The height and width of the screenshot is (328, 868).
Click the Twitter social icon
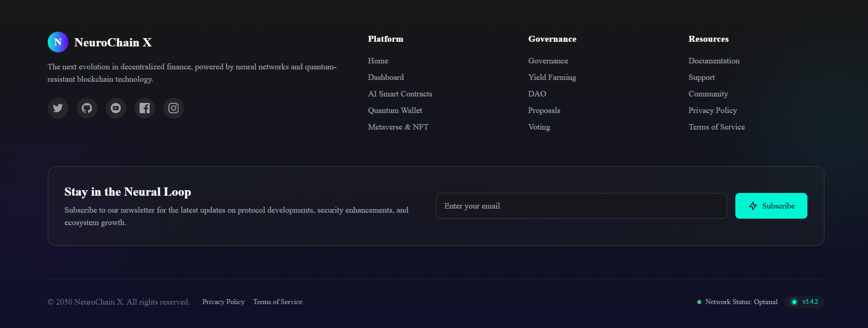(x=58, y=108)
